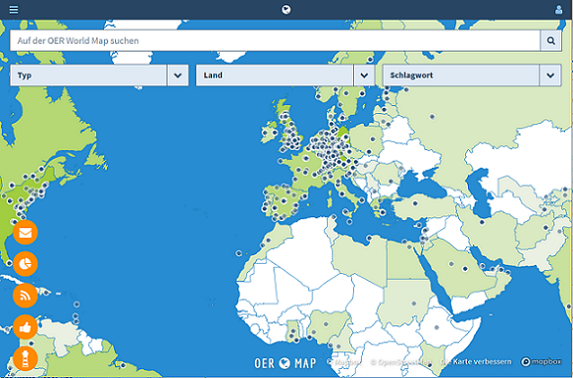573x378 pixels.
Task: Open the © Mapbox attribution link
Action: click(344, 362)
